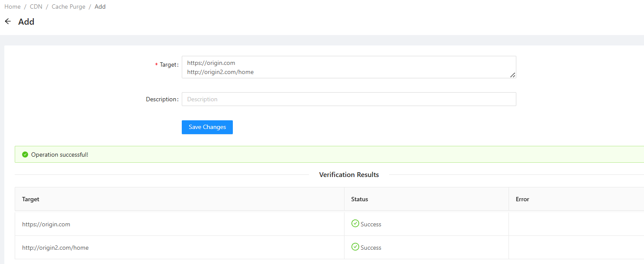This screenshot has height=264, width=644.
Task: Navigate to Cache Purge breadcrumb link
Action: [68, 6]
